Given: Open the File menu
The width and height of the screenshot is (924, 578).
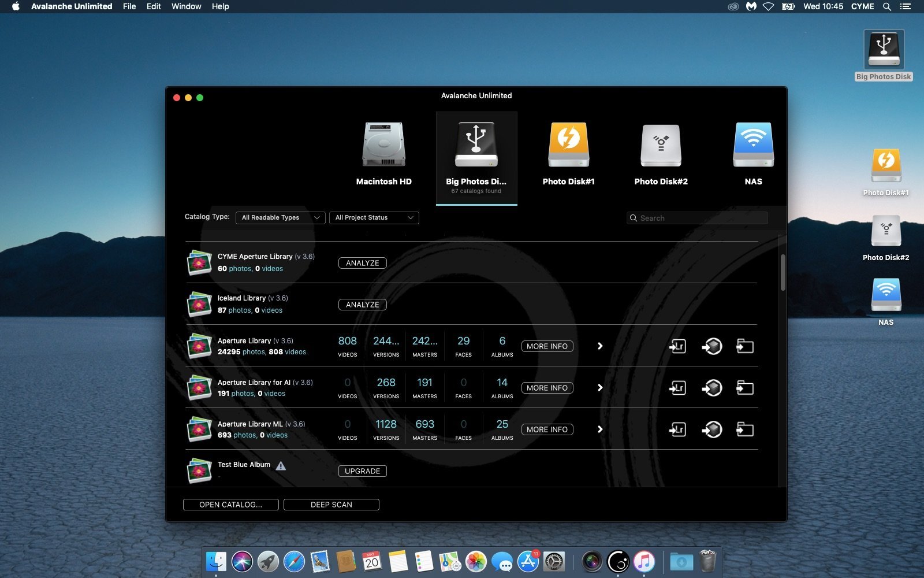Looking at the screenshot, I should (x=129, y=6).
